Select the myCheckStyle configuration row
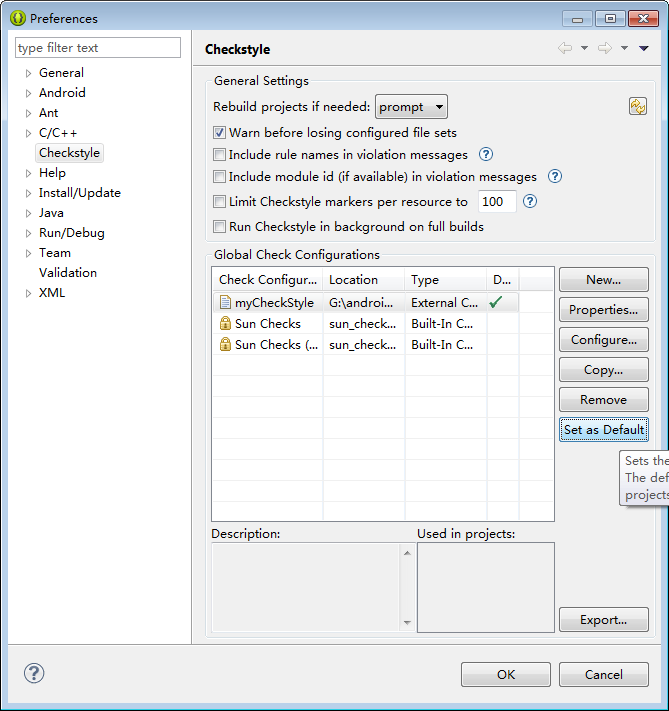Viewport: 669px width, 711px height. [366, 302]
